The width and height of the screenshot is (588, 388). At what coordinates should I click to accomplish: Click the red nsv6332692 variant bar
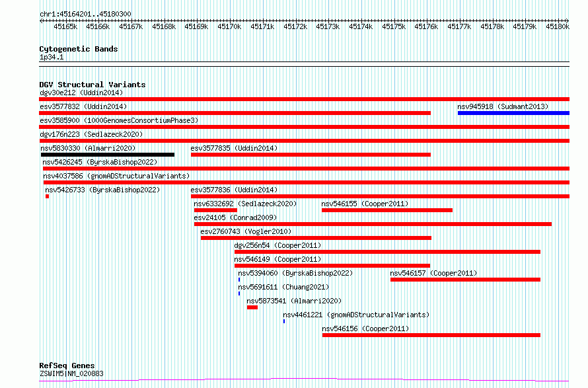pyautogui.click(x=215, y=210)
